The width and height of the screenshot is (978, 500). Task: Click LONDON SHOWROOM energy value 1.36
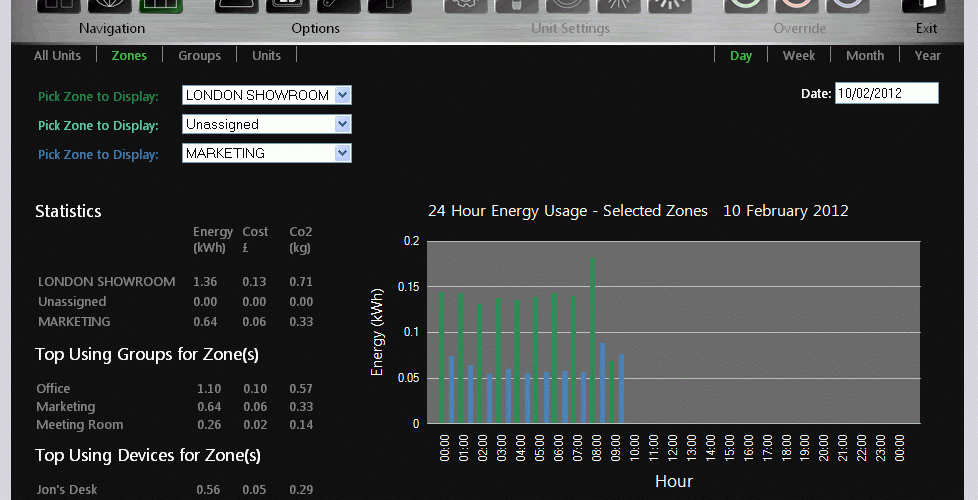coord(205,282)
